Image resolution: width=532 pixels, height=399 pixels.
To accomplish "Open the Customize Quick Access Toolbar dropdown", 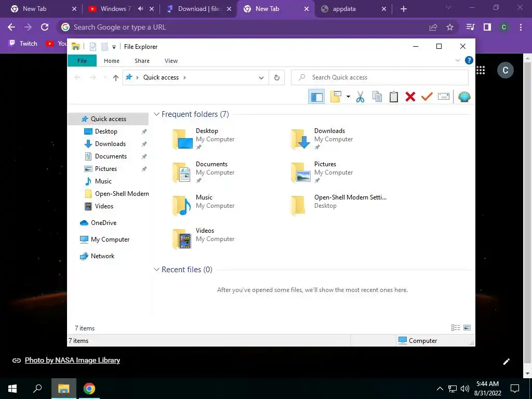I will 114,47.
